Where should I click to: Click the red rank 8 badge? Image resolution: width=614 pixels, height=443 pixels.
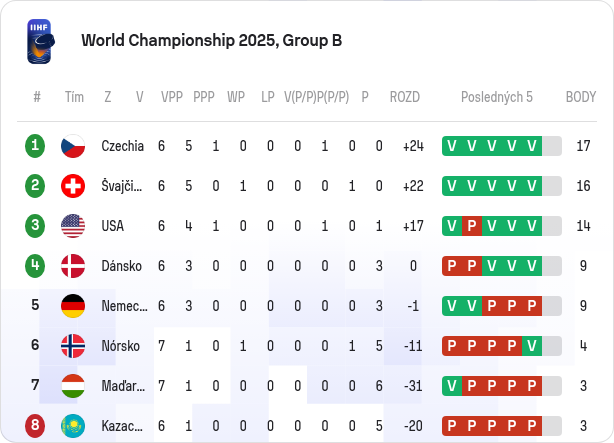(x=35, y=425)
